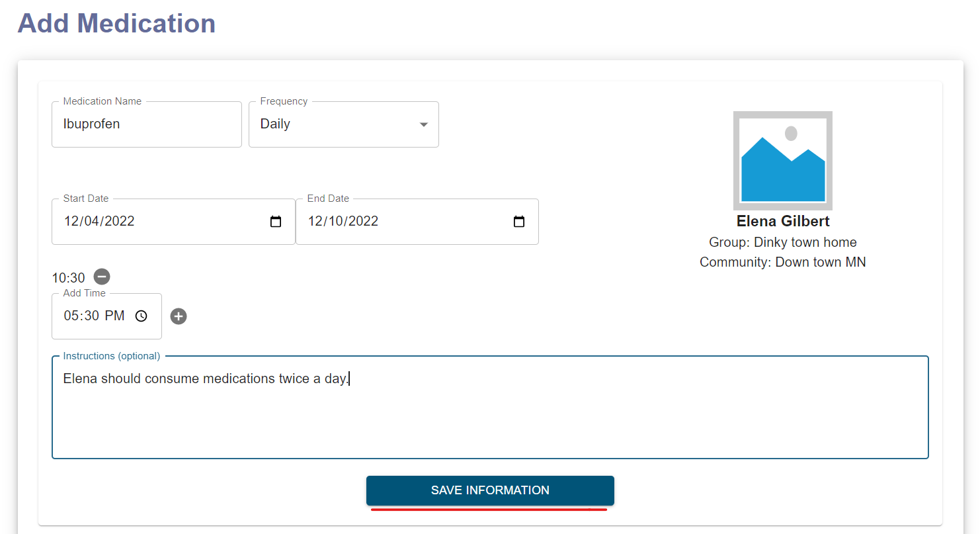Expand the Frequency dropdown arrow
The height and width of the screenshot is (534, 980).
pyautogui.click(x=423, y=124)
